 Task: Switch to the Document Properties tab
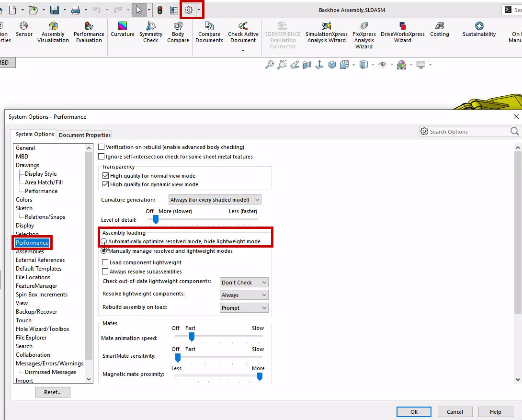84,135
